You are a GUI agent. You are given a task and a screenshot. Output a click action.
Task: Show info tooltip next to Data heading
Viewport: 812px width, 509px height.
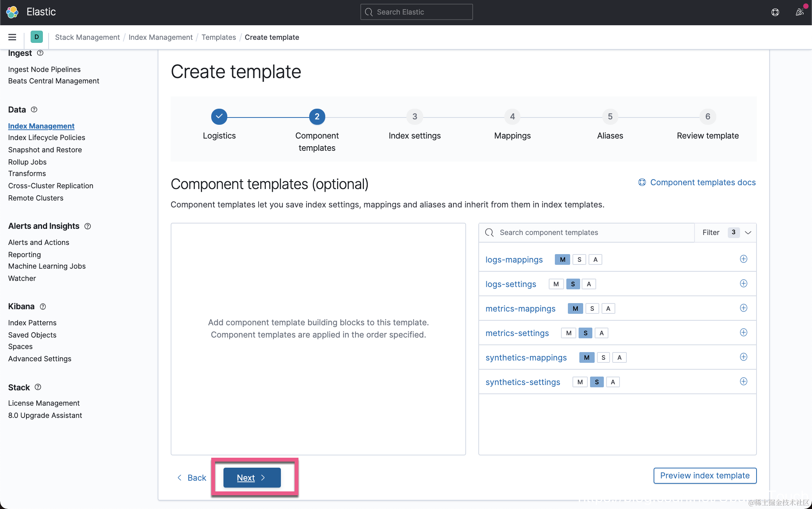(34, 110)
